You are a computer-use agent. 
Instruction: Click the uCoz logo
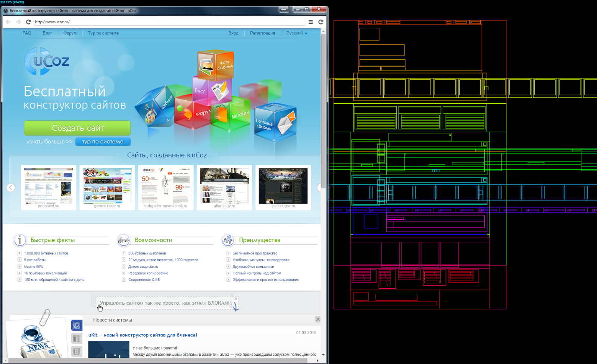(47, 61)
